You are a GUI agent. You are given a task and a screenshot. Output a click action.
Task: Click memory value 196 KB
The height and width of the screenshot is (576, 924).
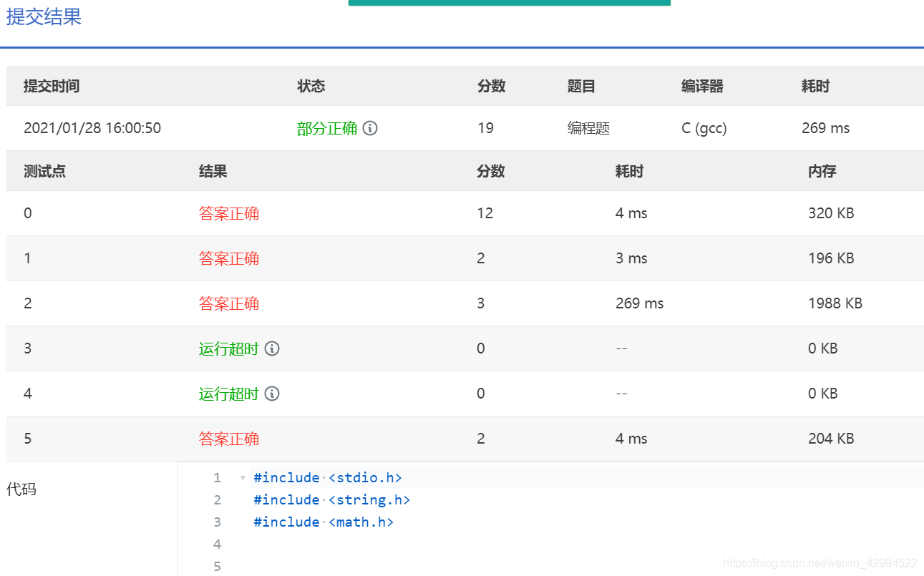831,258
